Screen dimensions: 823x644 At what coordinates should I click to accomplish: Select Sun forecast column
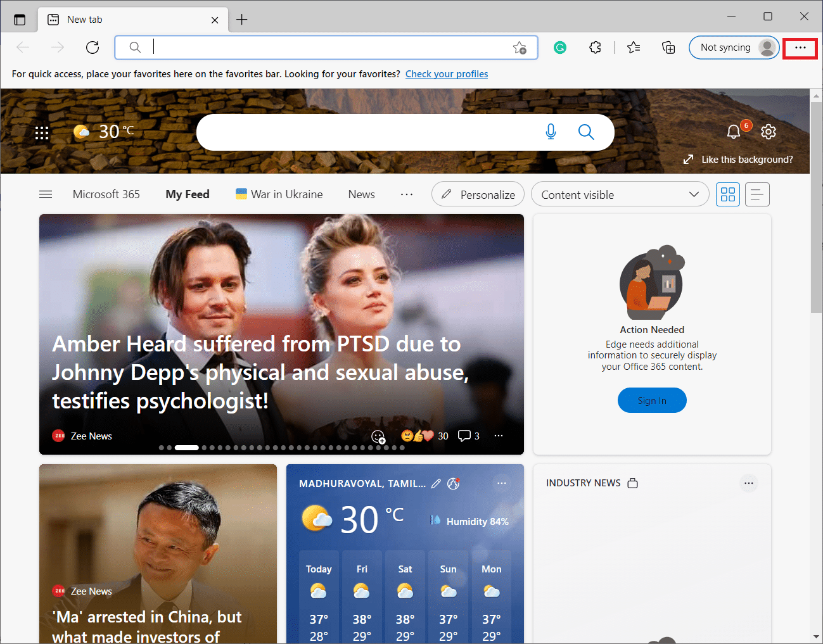click(x=448, y=597)
